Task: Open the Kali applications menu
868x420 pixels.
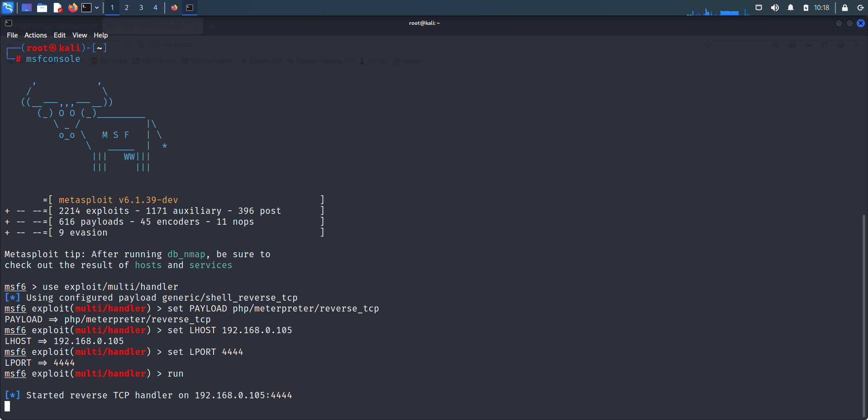Action: 8,7
